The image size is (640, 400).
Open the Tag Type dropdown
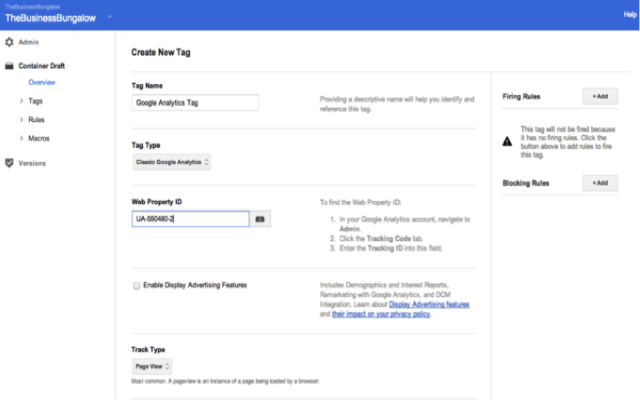click(172, 162)
